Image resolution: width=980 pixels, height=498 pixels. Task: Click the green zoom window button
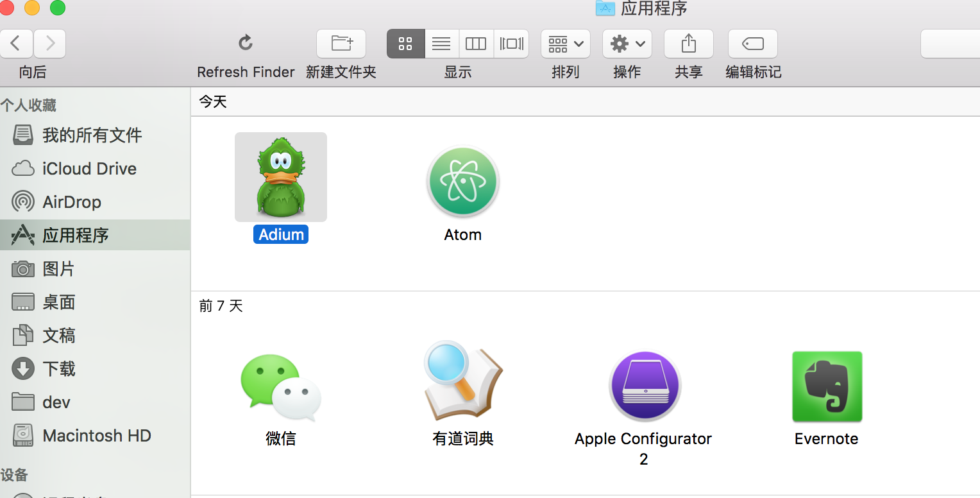pyautogui.click(x=58, y=8)
